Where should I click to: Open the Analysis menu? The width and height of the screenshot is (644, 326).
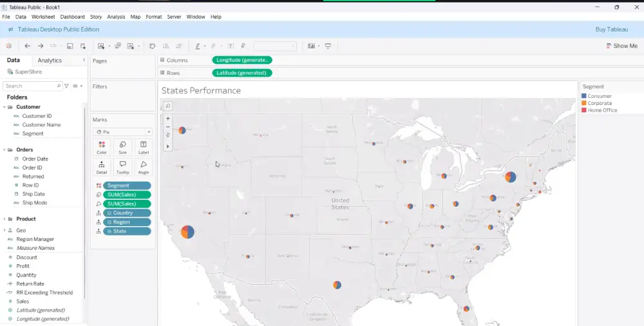pyautogui.click(x=116, y=17)
